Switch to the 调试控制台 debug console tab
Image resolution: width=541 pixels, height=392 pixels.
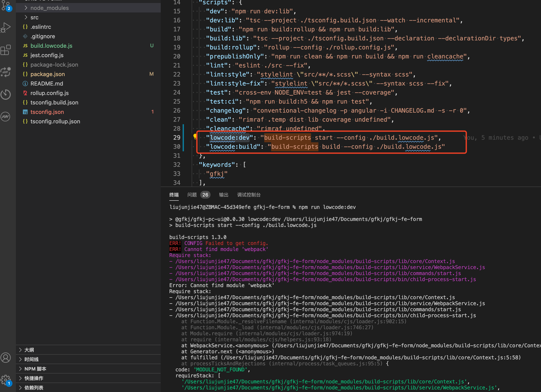[x=249, y=195]
